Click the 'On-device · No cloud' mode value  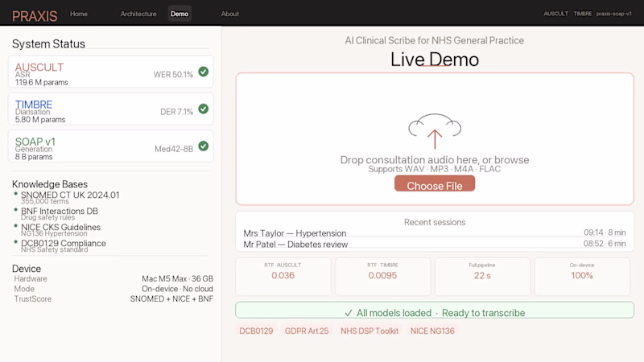(x=177, y=289)
